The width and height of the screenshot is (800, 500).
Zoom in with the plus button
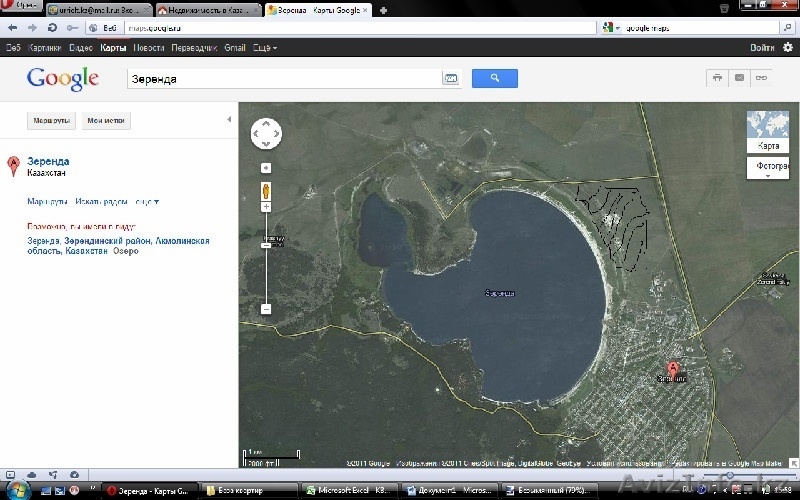coord(266,207)
